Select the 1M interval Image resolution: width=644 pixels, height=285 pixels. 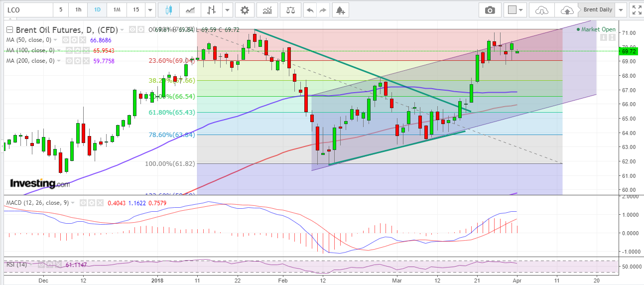(116, 9)
